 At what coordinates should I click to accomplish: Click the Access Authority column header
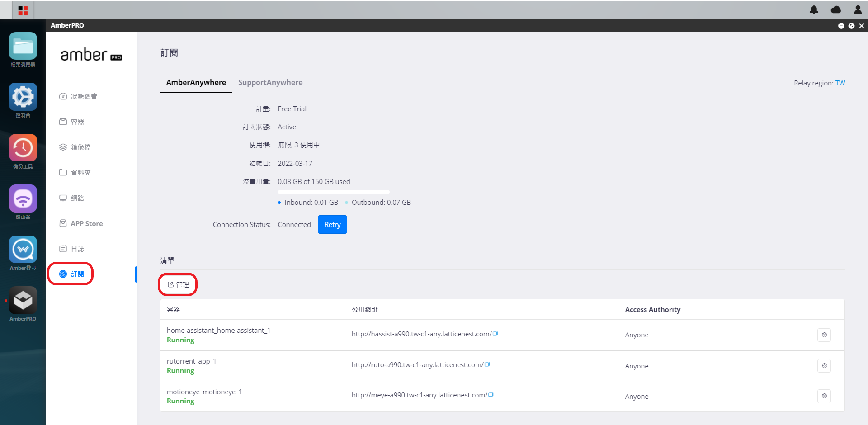point(652,310)
